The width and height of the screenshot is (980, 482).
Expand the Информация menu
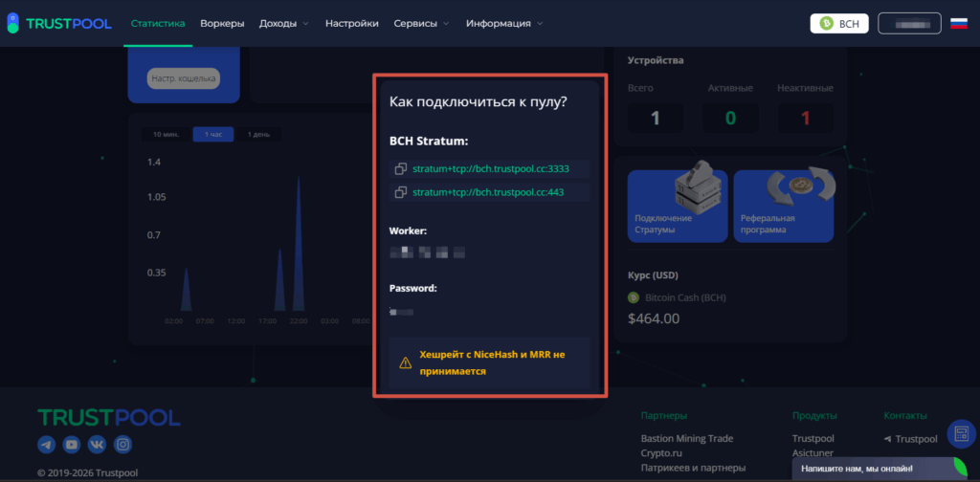504,24
